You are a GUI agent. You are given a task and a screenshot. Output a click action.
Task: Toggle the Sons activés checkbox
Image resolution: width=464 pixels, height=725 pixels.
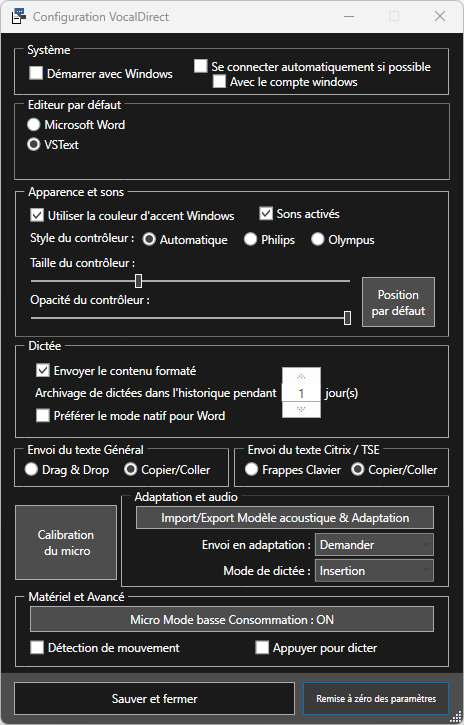[x=266, y=214]
